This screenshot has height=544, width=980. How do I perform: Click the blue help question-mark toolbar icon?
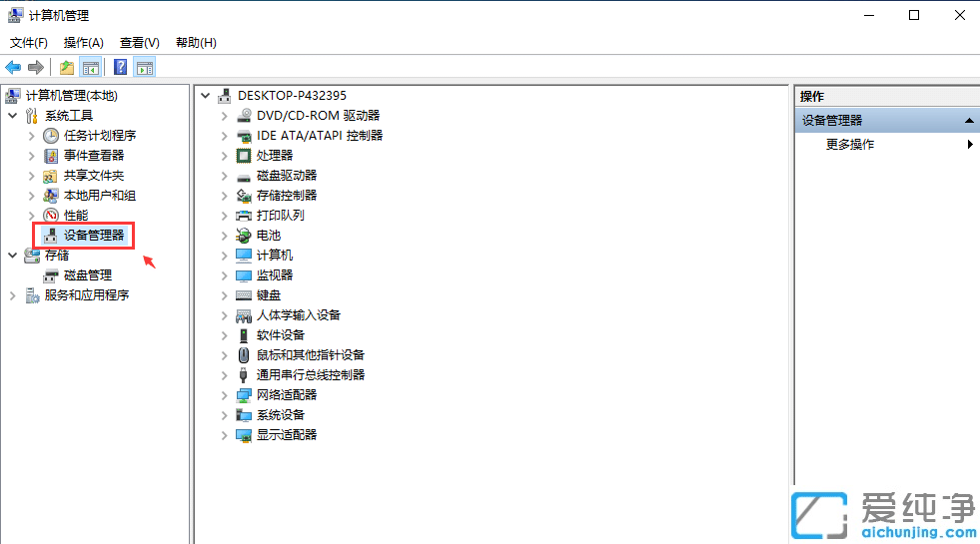pyautogui.click(x=120, y=67)
